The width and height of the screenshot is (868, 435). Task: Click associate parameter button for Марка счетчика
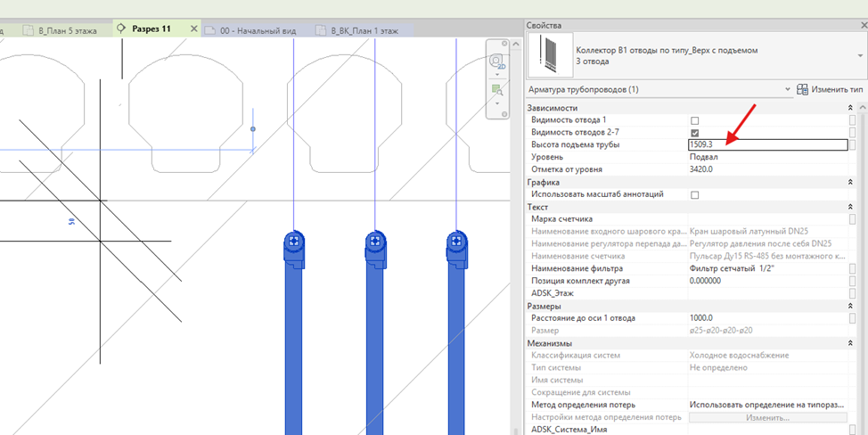[x=853, y=219]
